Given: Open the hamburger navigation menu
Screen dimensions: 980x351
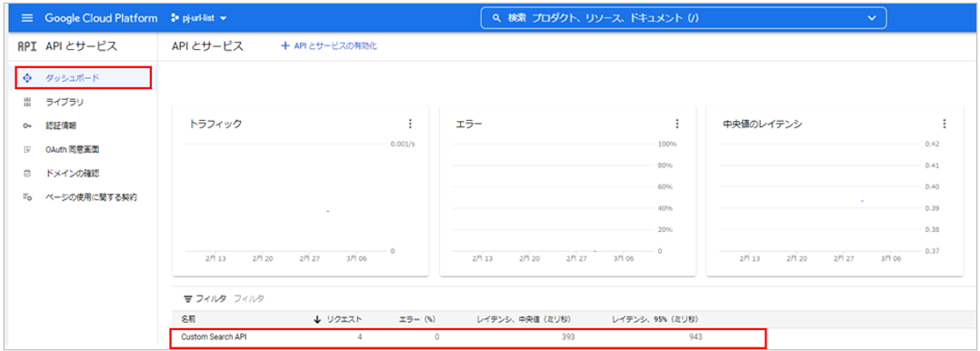Looking at the screenshot, I should click(x=27, y=18).
